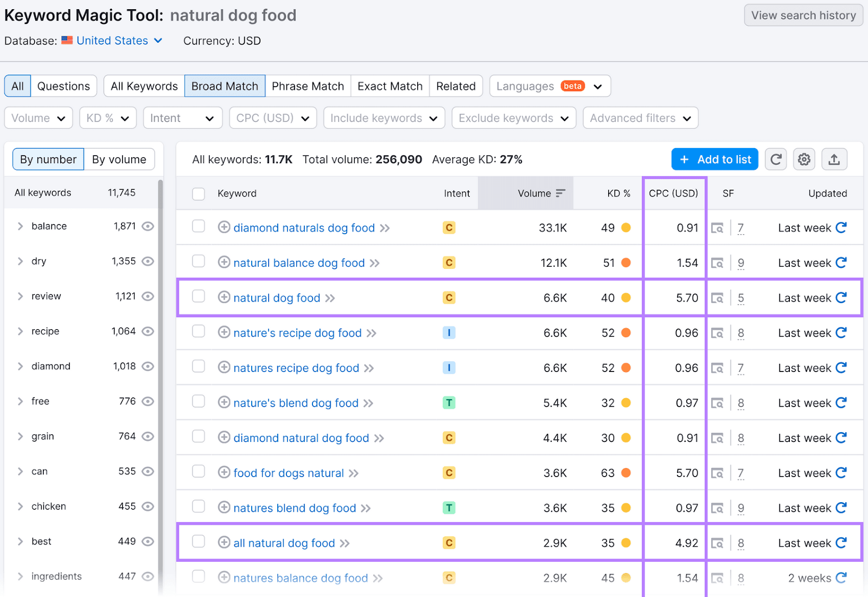This screenshot has height=597, width=868.
Task: Open the Questions tab
Action: [63, 86]
